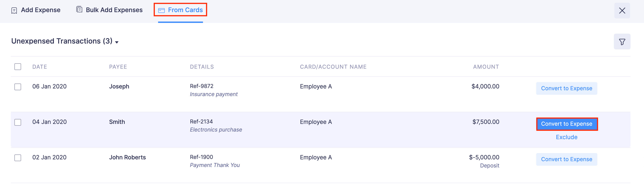The height and width of the screenshot is (189, 644).
Task: Switch to the Add Expense tab
Action: click(x=40, y=10)
